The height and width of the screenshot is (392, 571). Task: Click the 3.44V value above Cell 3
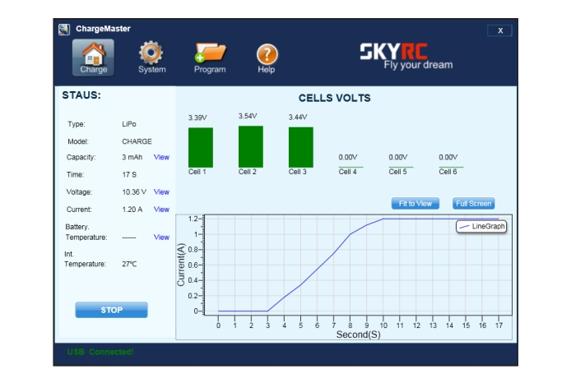tap(298, 117)
